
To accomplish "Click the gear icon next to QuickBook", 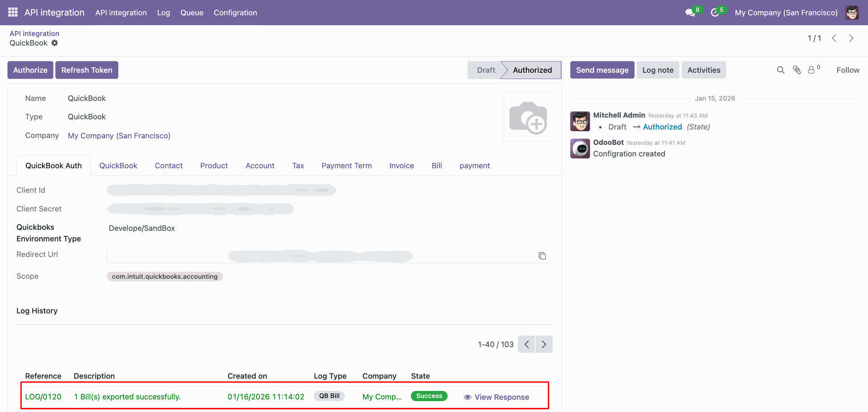I will click(x=55, y=43).
